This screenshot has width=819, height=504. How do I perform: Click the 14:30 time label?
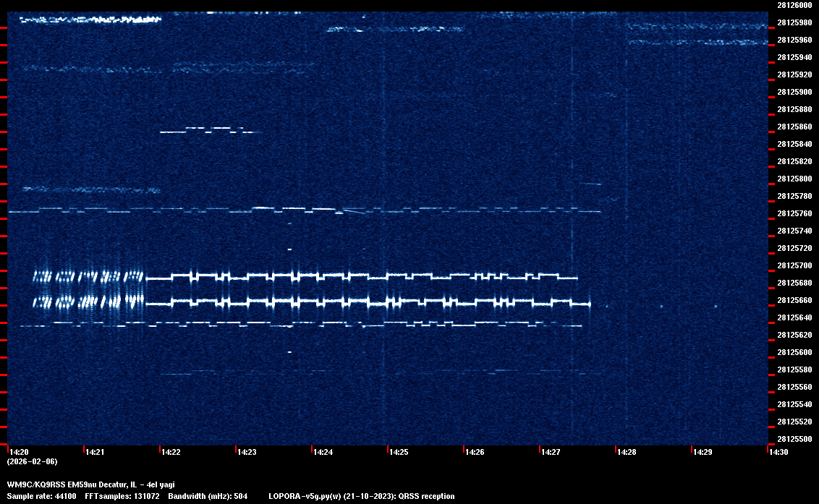[x=778, y=453]
